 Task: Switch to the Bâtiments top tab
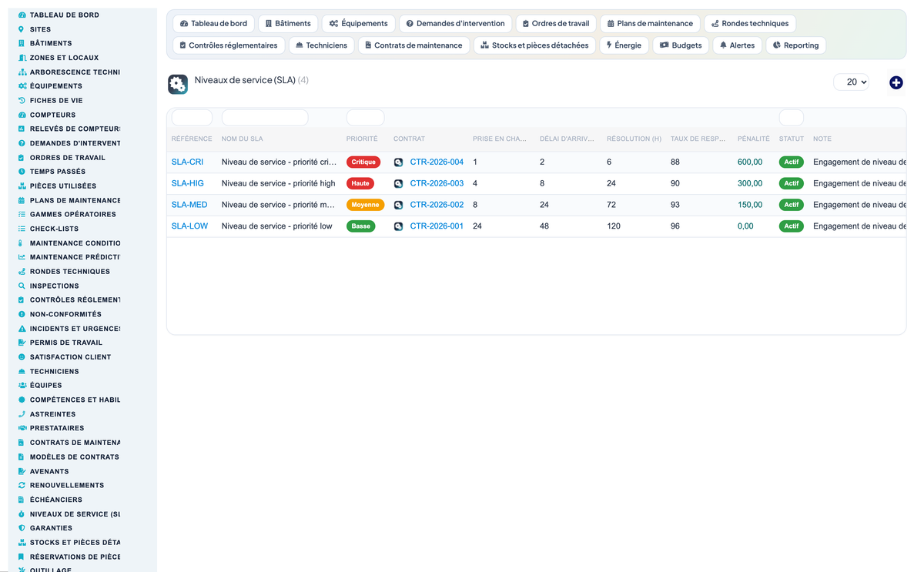(x=288, y=24)
